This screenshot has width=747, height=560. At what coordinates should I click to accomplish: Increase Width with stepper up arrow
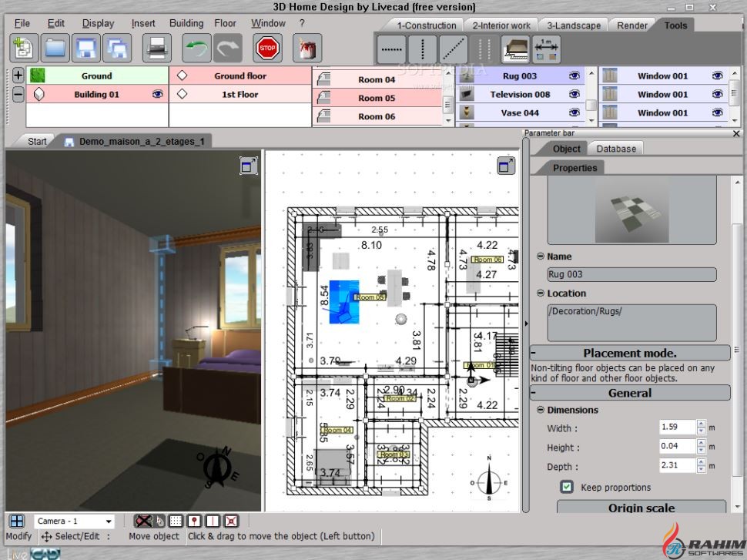click(701, 424)
